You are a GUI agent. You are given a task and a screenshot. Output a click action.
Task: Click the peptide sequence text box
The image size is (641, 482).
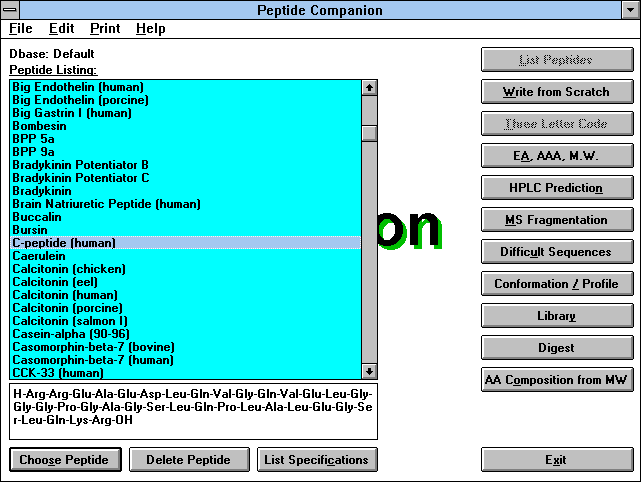click(193, 411)
